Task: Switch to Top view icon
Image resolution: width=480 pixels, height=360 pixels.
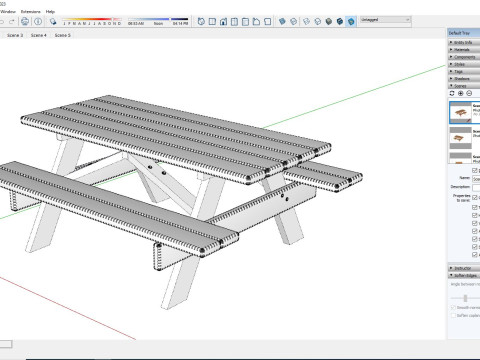Action: pyautogui.click(x=212, y=22)
